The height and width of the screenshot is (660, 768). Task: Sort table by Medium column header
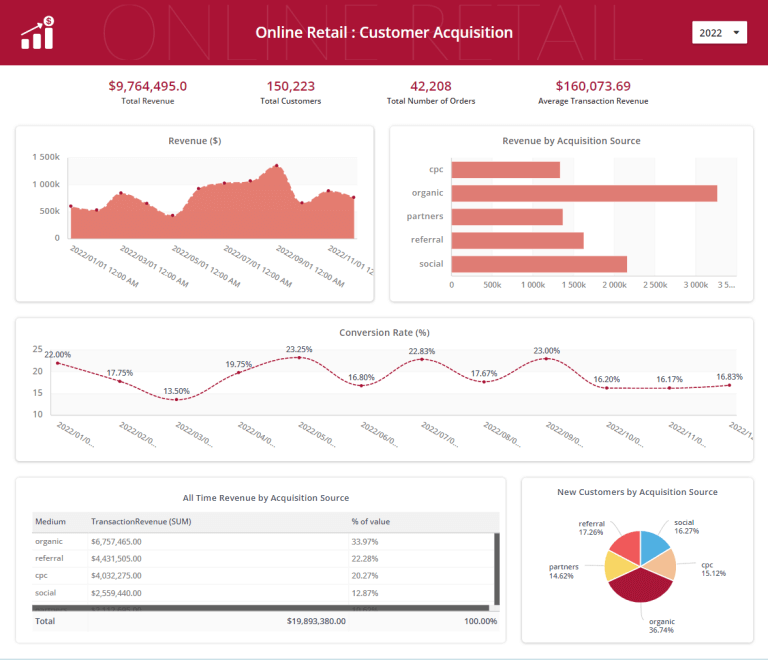click(x=50, y=522)
